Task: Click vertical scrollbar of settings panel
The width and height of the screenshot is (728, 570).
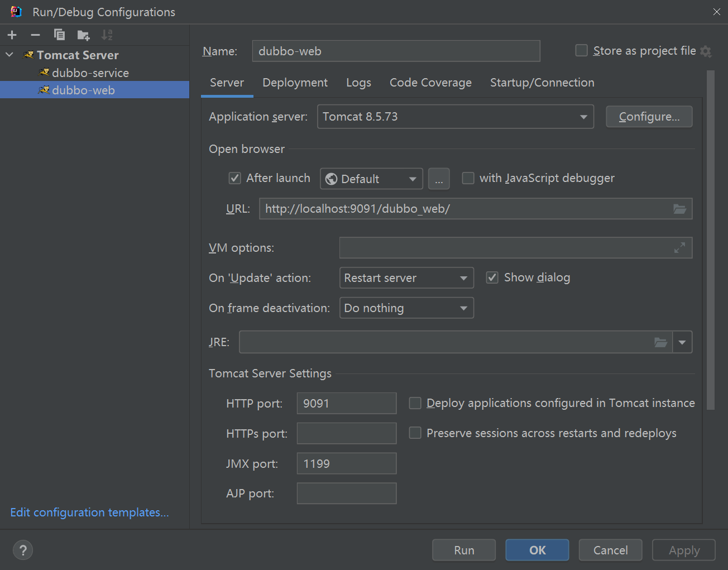Action: 710,240
